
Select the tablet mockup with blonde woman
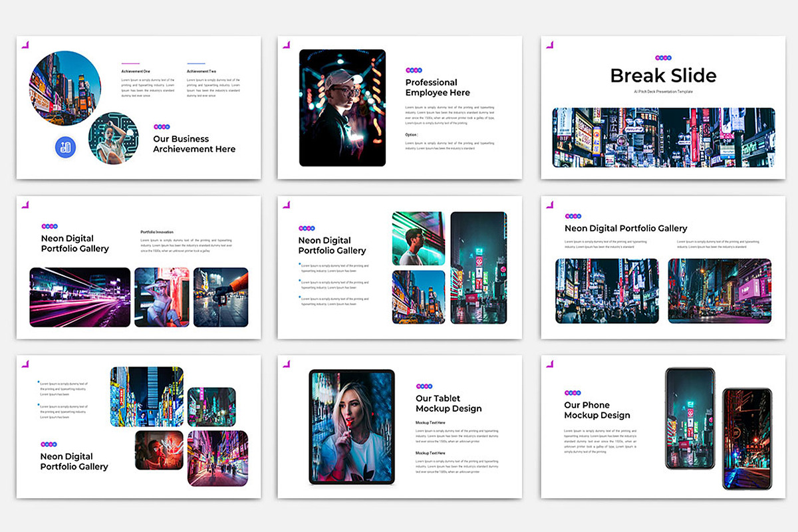click(x=352, y=427)
